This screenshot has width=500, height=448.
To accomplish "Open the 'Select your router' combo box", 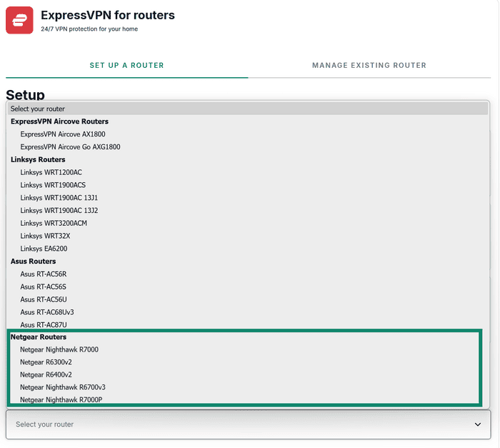I will (248, 424).
